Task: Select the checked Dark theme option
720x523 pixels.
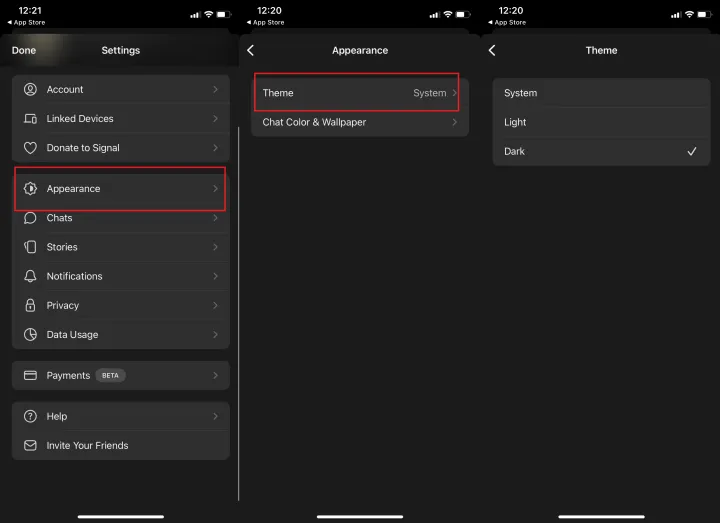Action: pyautogui.click(x=600, y=151)
